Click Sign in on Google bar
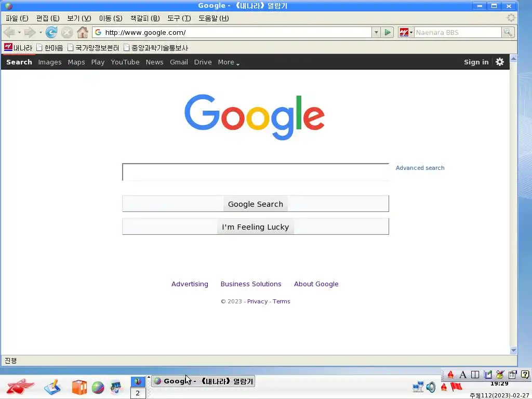 (x=476, y=62)
